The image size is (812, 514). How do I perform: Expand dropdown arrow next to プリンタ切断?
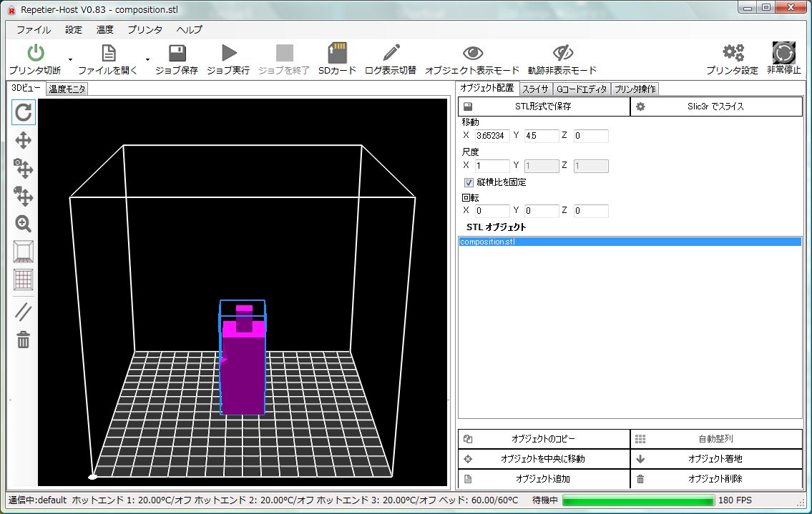pos(70,59)
